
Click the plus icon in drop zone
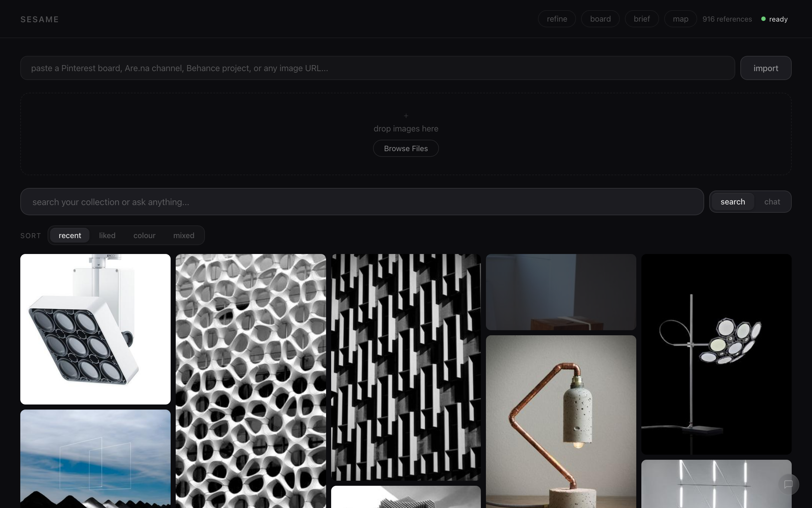(x=406, y=116)
